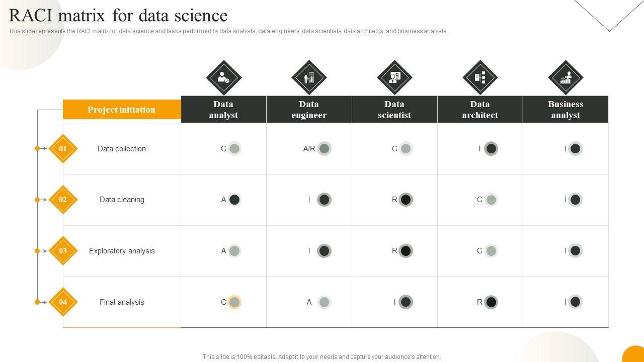Viewport: 644px width, 362px height.
Task: Select the Data analyst column header
Action: [223, 110]
